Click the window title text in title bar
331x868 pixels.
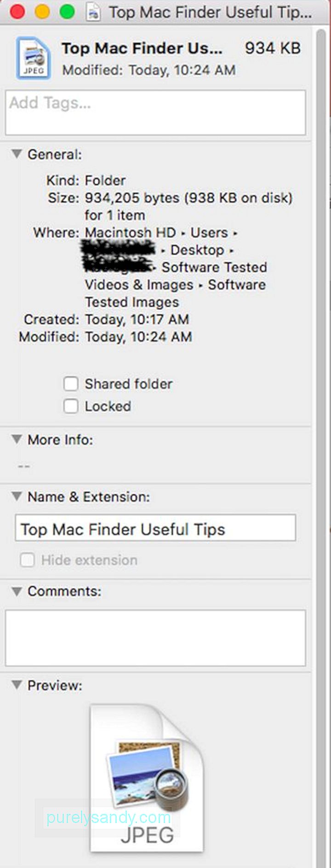click(211, 12)
